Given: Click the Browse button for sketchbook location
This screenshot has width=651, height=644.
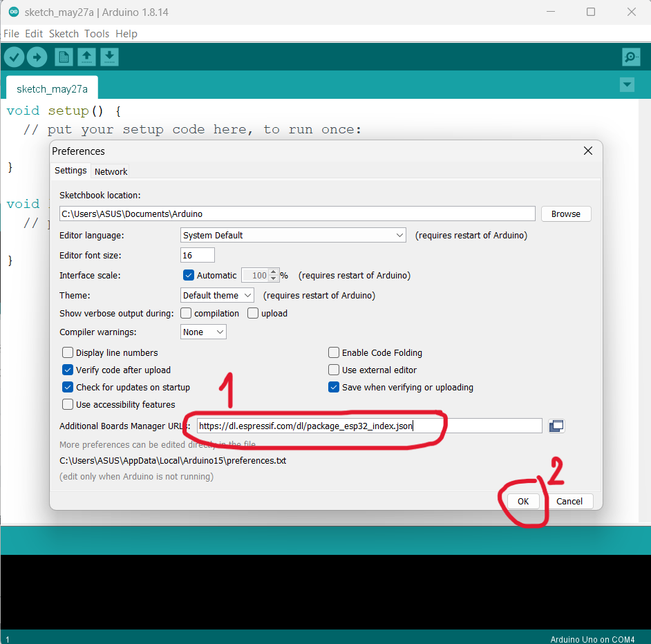Looking at the screenshot, I should point(565,214).
